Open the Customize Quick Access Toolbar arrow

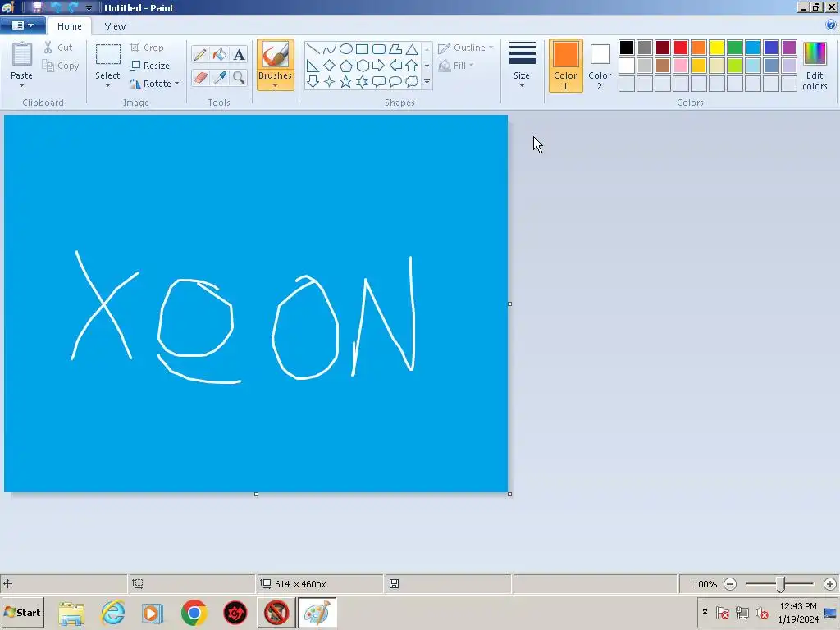pos(89,8)
